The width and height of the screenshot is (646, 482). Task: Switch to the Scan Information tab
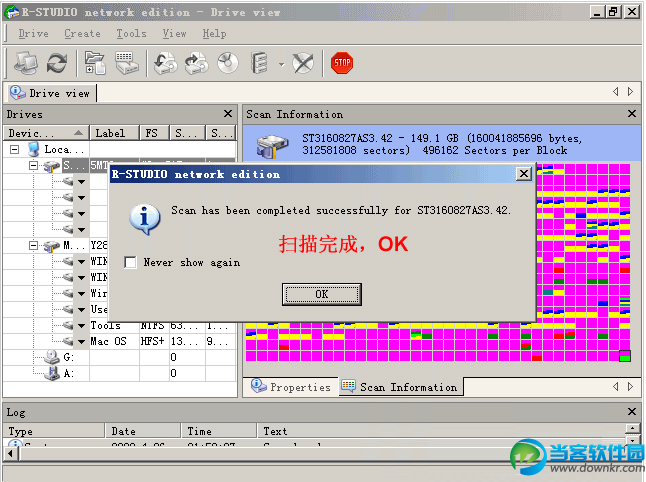coord(400,387)
